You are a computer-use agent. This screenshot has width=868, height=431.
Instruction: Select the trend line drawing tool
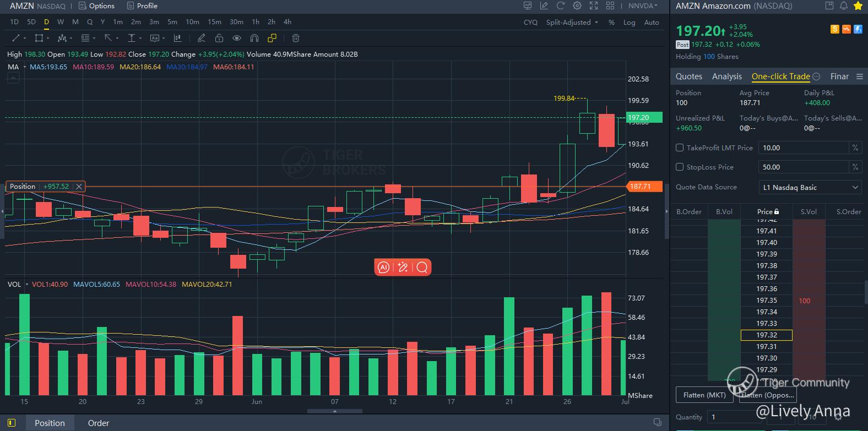click(x=16, y=38)
